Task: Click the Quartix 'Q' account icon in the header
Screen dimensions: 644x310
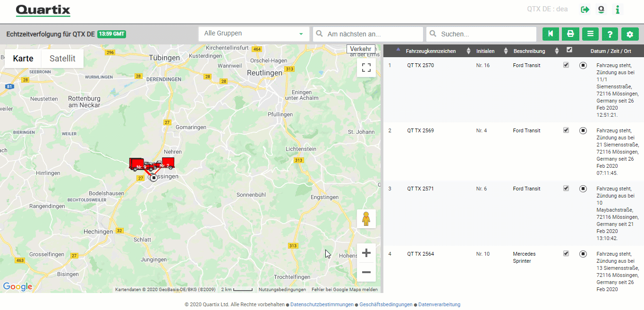Action: coord(601,9)
